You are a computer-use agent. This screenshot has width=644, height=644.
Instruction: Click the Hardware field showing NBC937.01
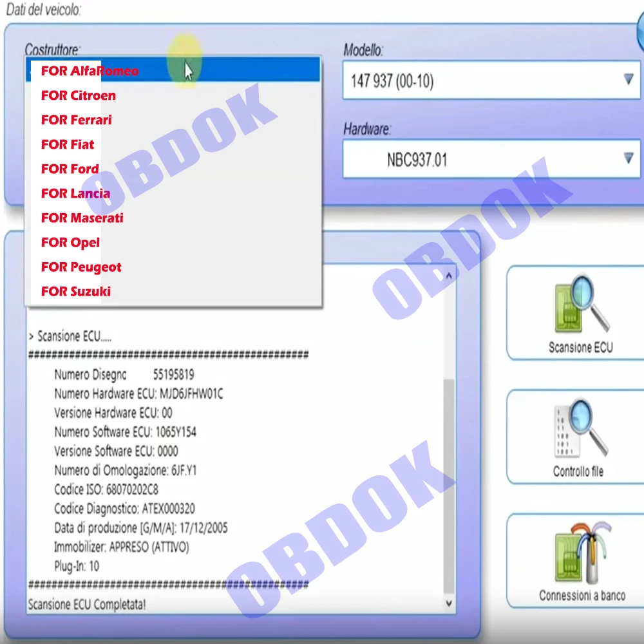pyautogui.click(x=491, y=159)
